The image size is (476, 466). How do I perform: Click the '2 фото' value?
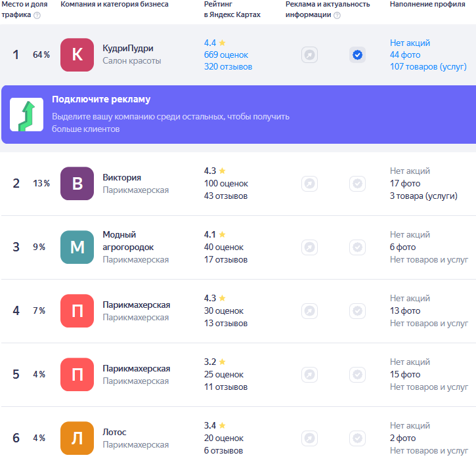(403, 438)
